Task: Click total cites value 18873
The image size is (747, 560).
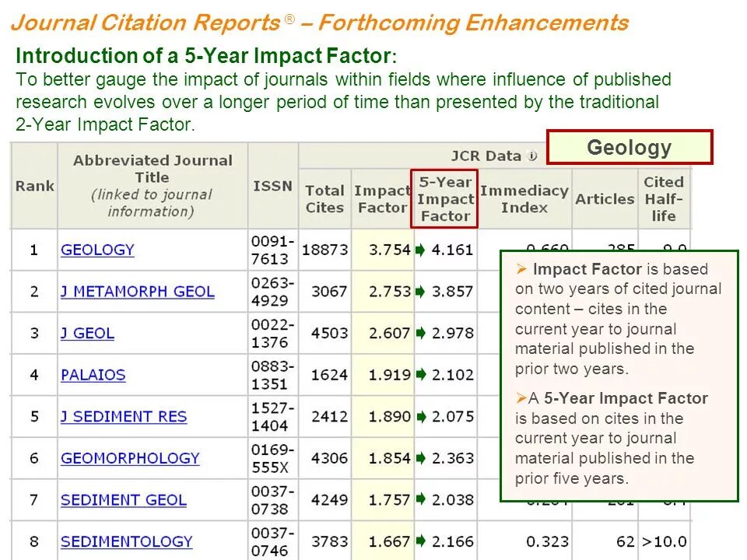Action: (x=325, y=250)
